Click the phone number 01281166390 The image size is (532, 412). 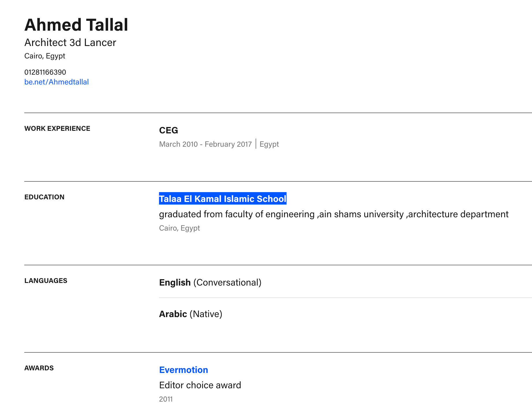click(x=45, y=72)
